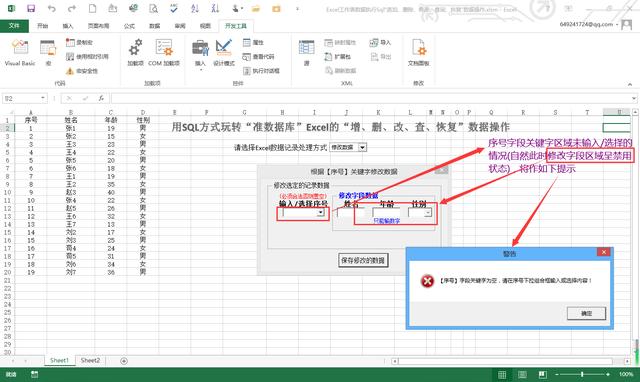Save the workbook from quick access toolbar

point(31,8)
